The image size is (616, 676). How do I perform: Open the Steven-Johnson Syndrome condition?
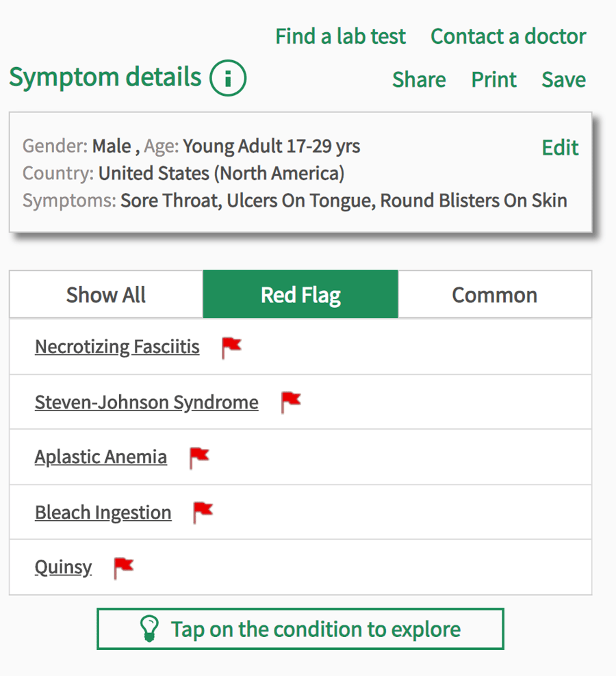(146, 402)
